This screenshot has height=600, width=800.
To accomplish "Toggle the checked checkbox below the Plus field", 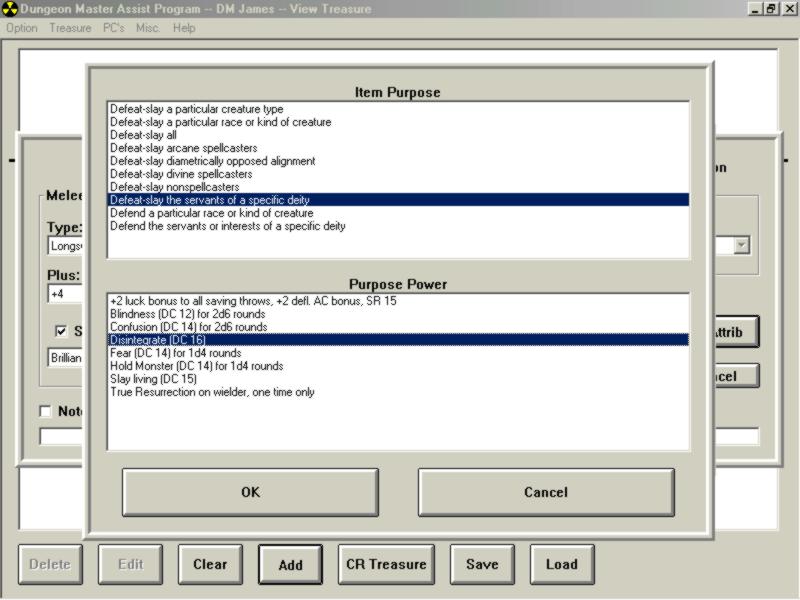I will (x=61, y=332).
